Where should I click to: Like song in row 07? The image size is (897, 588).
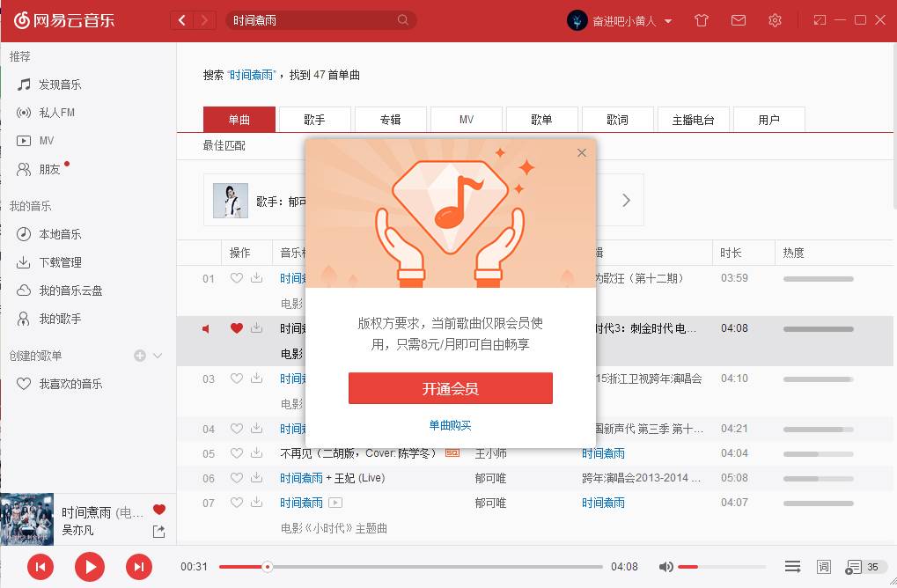236,503
